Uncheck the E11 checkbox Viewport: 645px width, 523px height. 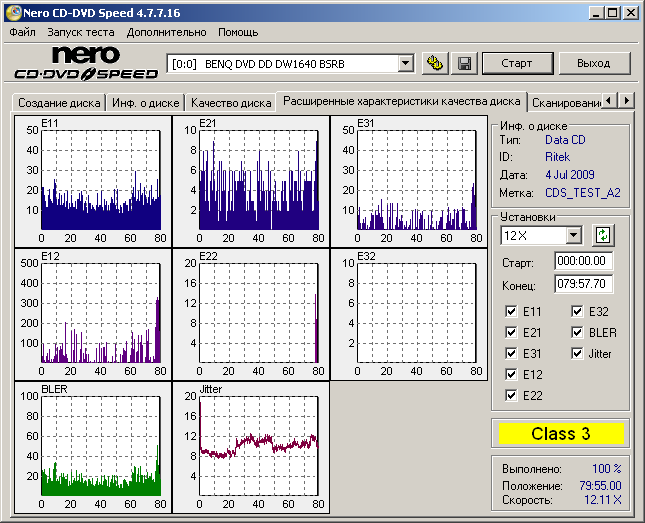pyautogui.click(x=513, y=312)
